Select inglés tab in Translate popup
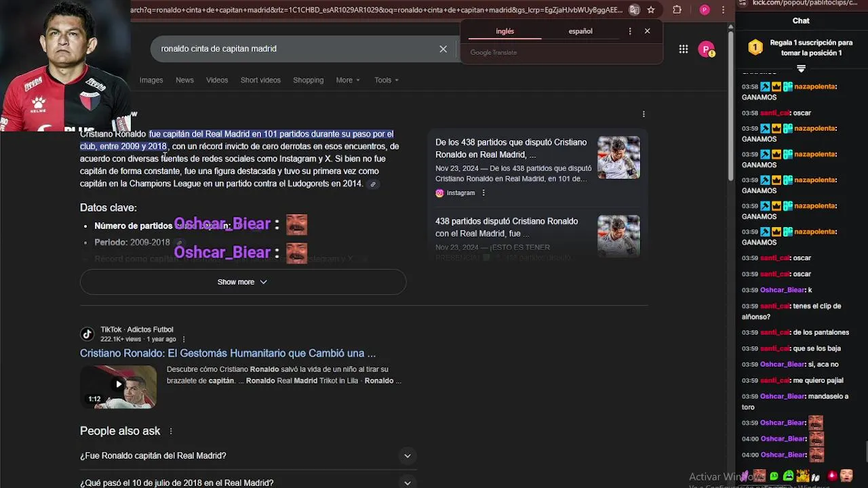The height and width of the screenshot is (488, 868). coord(505,31)
